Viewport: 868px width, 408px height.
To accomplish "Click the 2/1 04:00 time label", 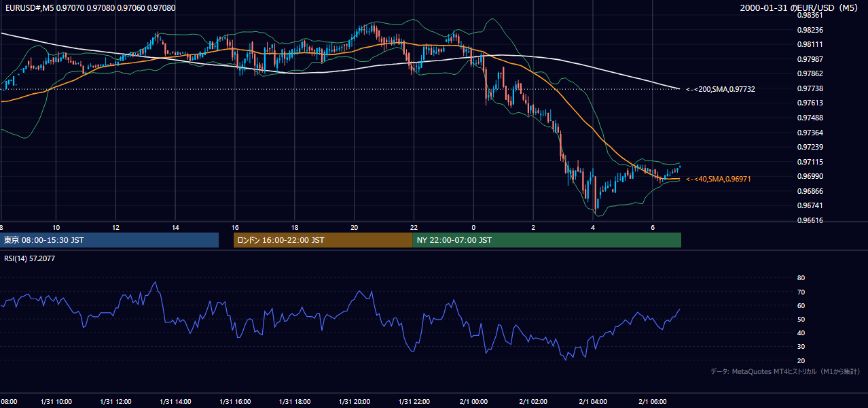I will [593, 401].
